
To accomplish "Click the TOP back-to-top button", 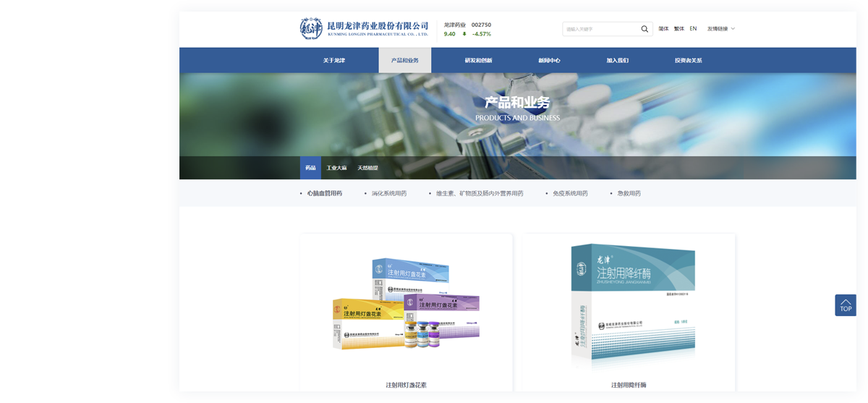I will coord(846,305).
